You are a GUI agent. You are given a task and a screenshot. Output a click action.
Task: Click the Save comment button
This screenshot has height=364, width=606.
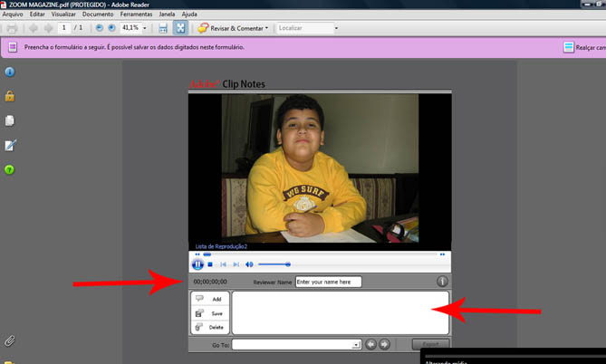[x=209, y=313]
